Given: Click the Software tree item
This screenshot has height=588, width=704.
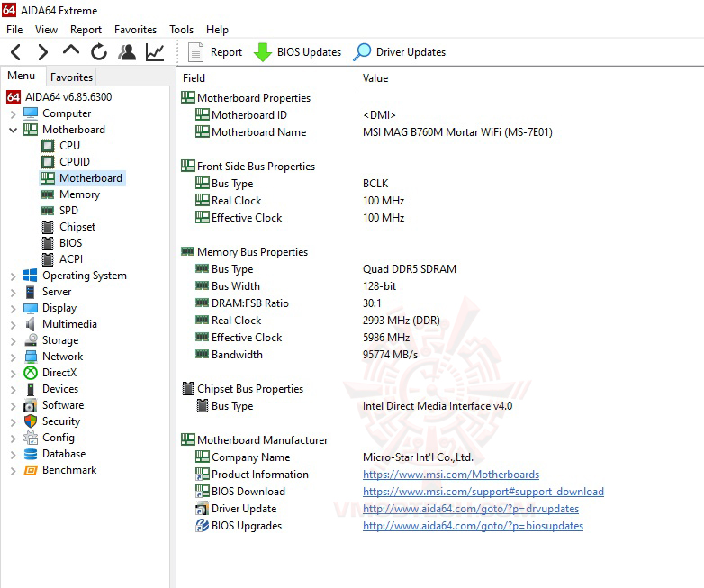Looking at the screenshot, I should point(63,405).
